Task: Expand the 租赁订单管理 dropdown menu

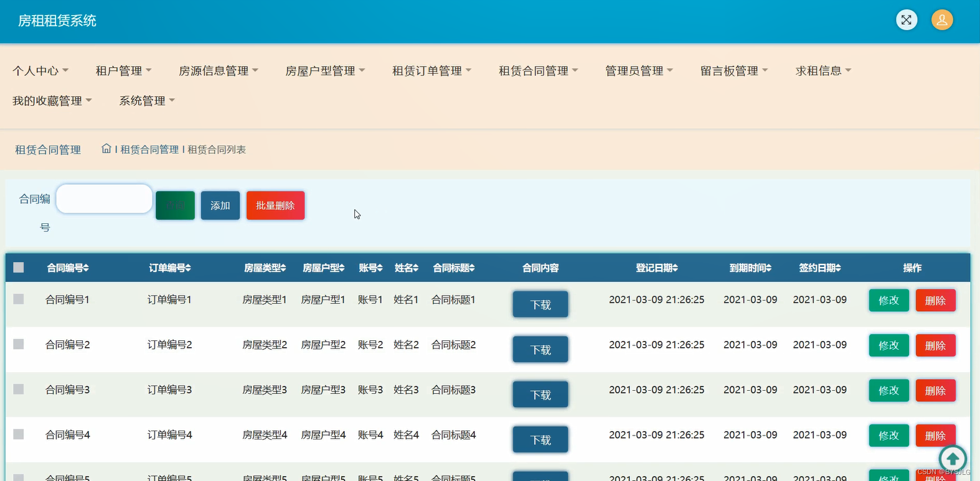Action: [x=431, y=71]
